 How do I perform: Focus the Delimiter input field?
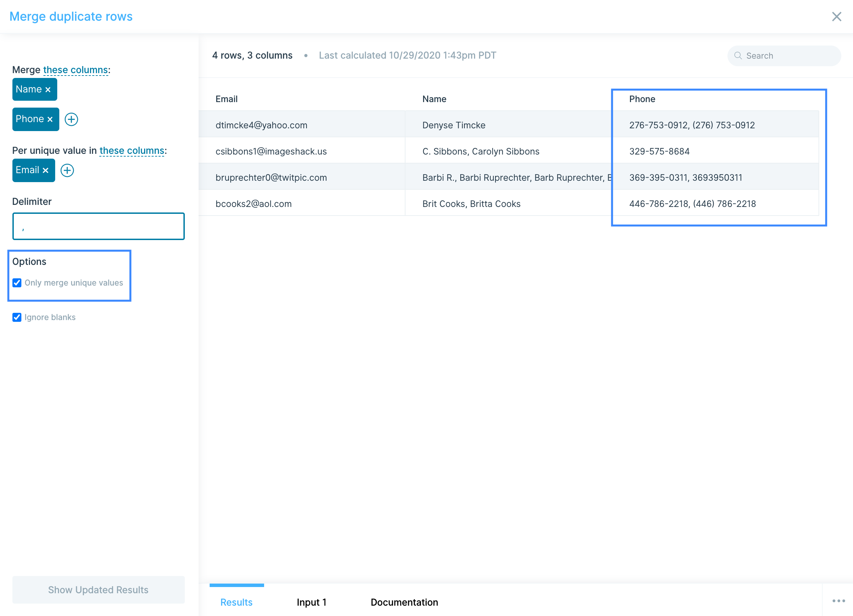click(98, 226)
